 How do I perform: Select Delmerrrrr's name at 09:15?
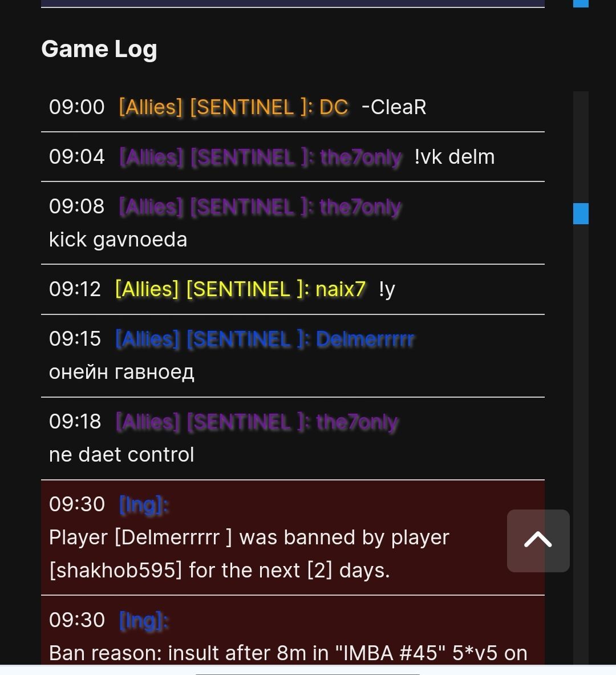365,339
